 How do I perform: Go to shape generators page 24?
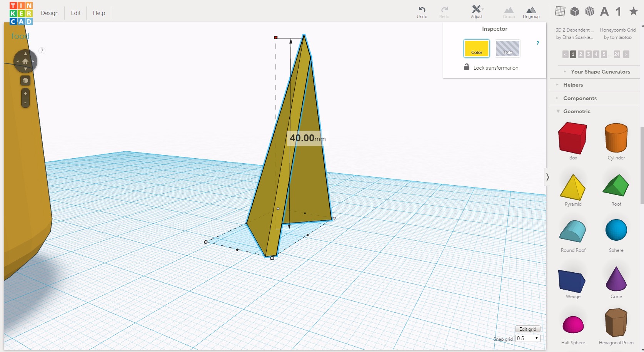click(617, 54)
